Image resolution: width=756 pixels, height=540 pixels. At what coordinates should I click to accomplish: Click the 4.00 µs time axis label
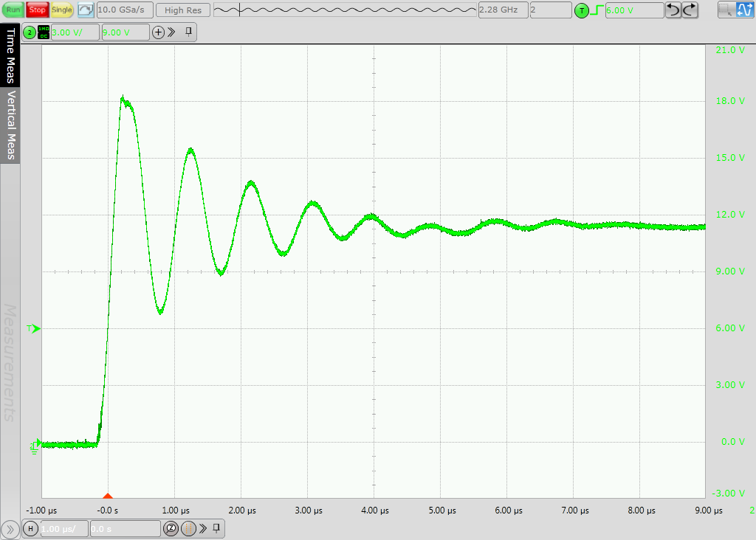coord(374,510)
